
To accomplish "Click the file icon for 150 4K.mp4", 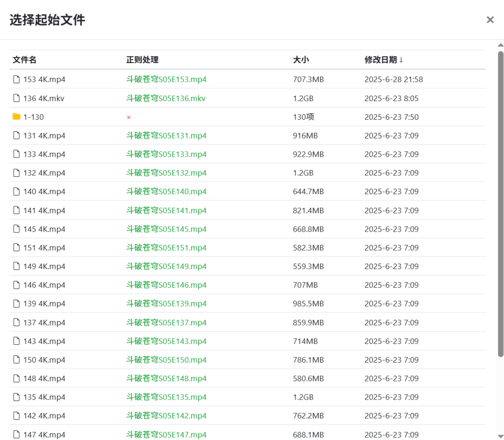I will (16, 360).
